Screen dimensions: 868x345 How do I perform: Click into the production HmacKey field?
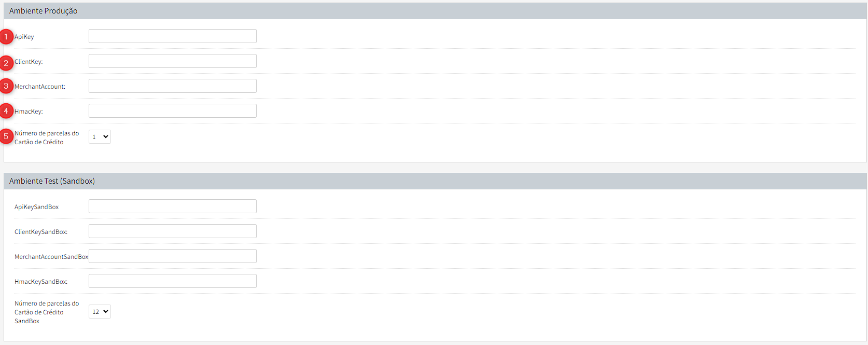(x=172, y=111)
